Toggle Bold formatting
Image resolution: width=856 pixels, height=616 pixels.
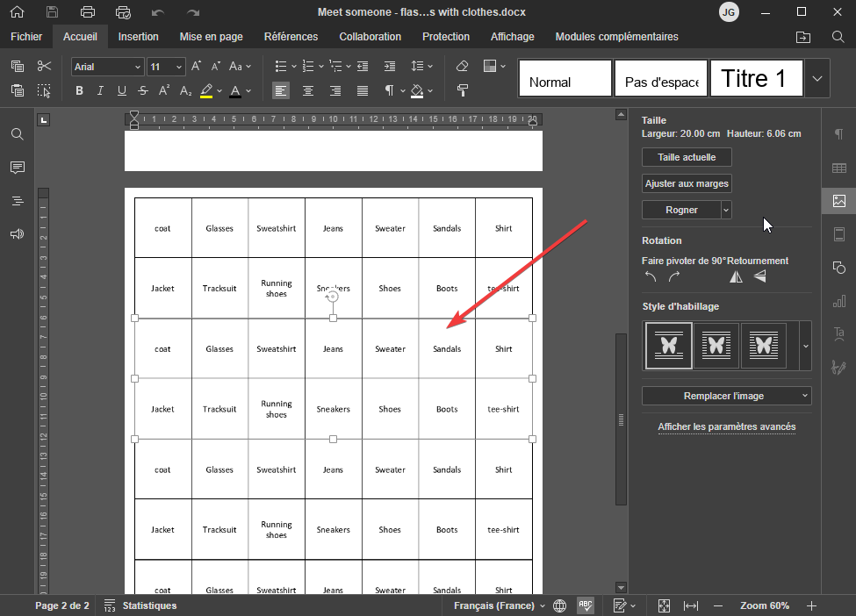coord(79,90)
